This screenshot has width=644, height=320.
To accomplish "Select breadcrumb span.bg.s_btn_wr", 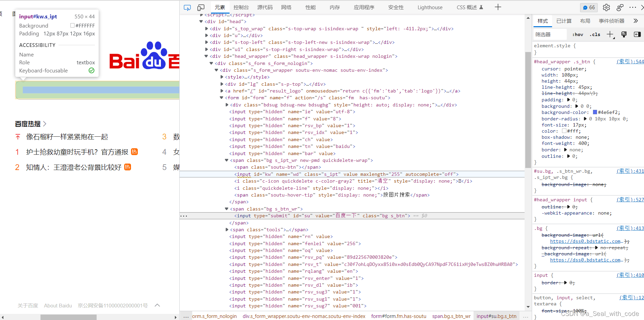I will pos(451,316).
